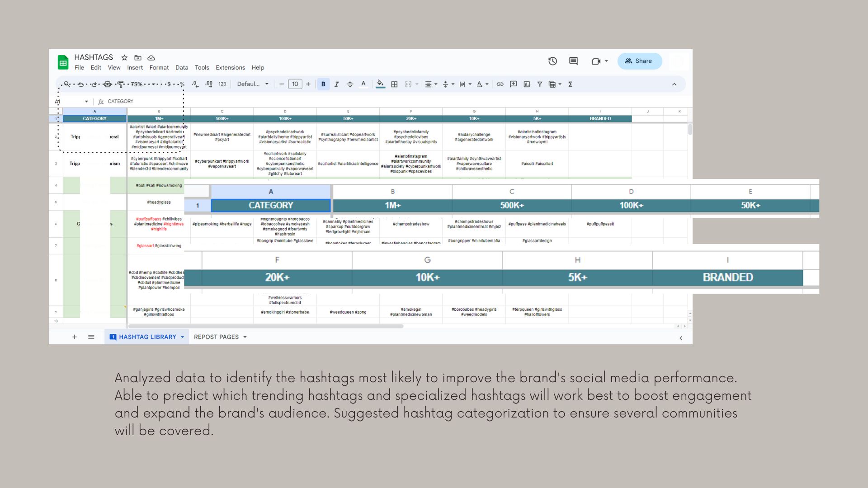Star the HASHTAGS document
This screenshot has width=868, height=488.
coord(124,57)
